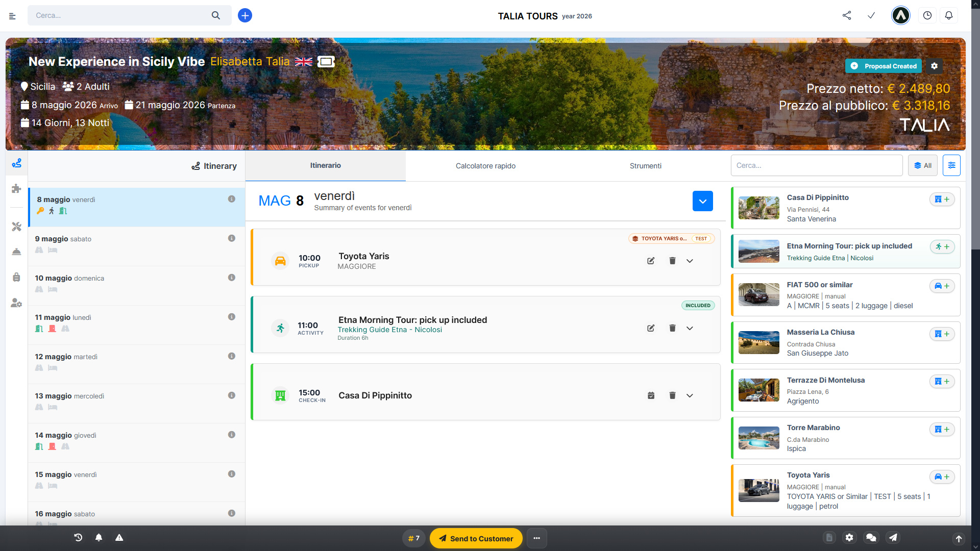Open the share icon in top bar
The height and width of the screenshot is (551, 980).
click(846, 15)
